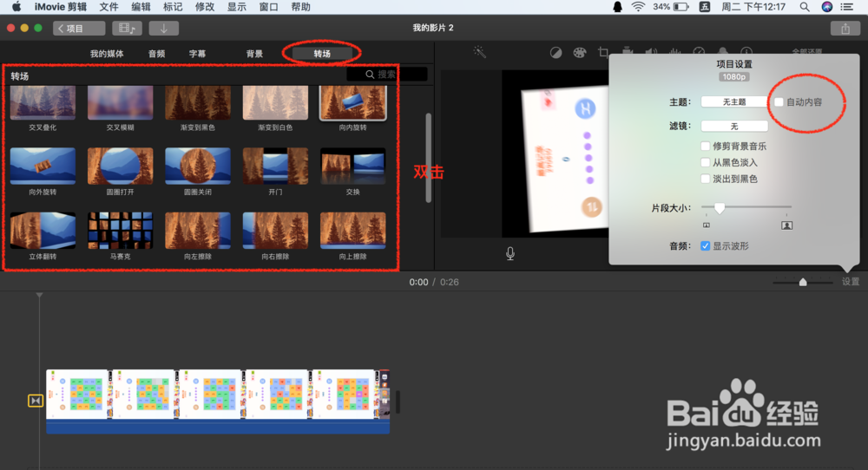This screenshot has width=868, height=470.
Task: Click the QQ notification bell icon
Action: tap(617, 7)
